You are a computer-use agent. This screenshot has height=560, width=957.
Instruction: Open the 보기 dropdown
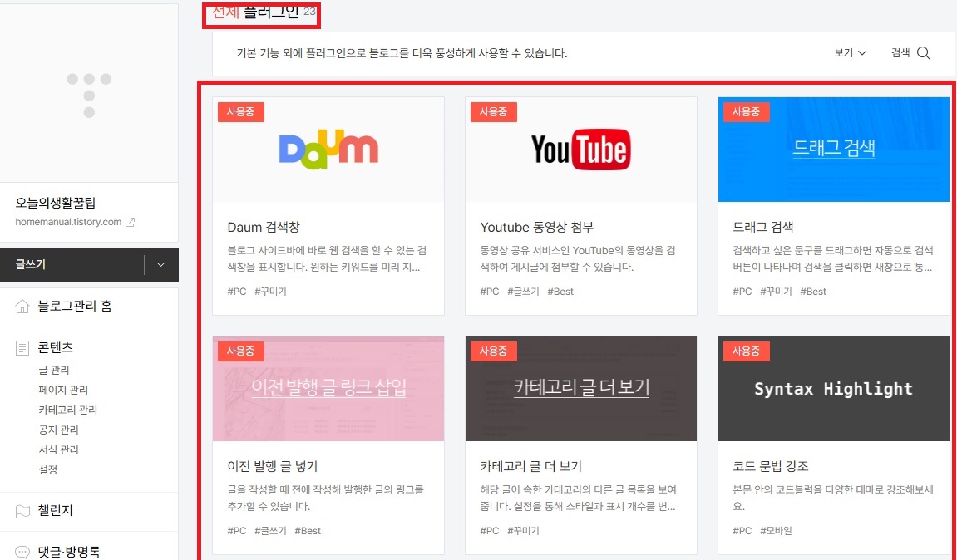pos(849,52)
